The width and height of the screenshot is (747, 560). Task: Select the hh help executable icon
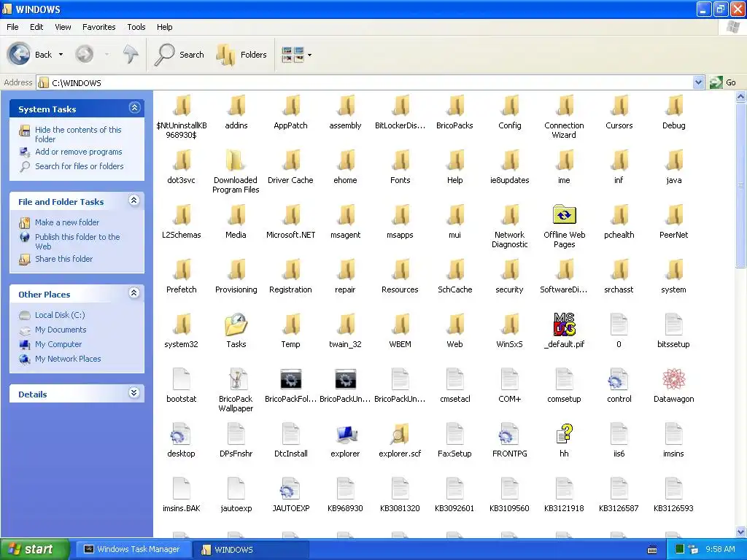(x=564, y=435)
